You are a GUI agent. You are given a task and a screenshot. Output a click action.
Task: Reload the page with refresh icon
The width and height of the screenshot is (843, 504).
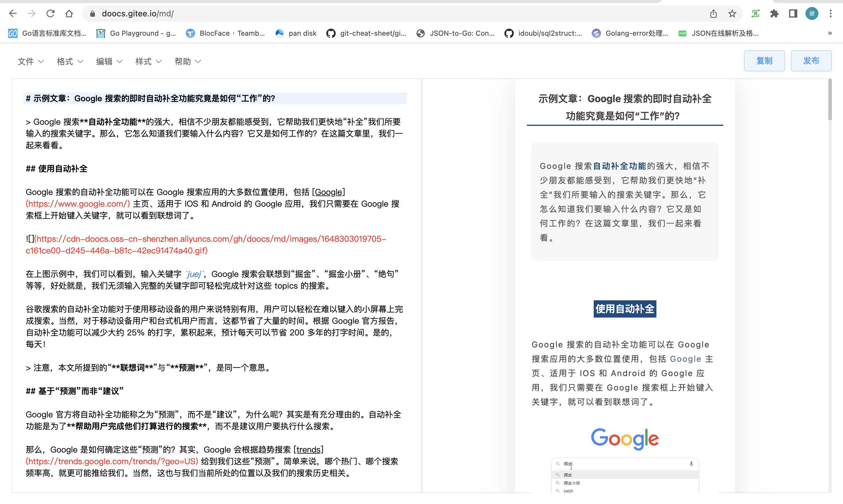[51, 13]
